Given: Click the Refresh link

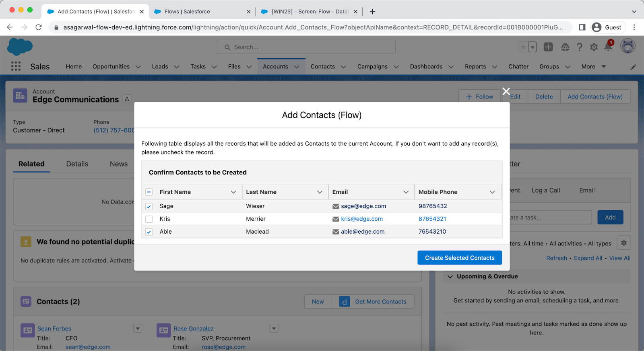Looking at the screenshot, I should (557, 258).
